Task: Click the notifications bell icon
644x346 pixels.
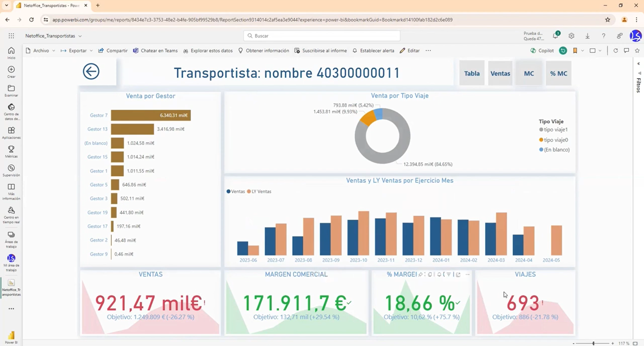Action: point(555,36)
